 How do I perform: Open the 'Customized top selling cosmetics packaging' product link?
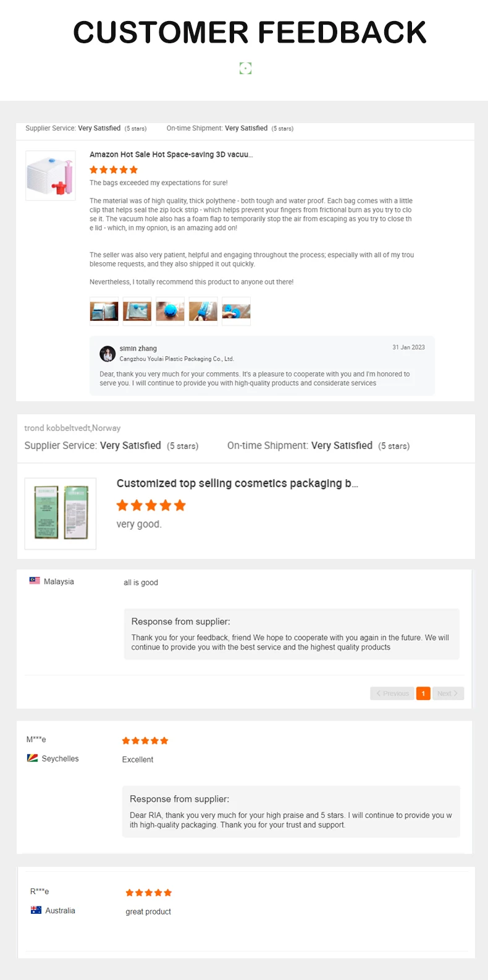click(237, 484)
